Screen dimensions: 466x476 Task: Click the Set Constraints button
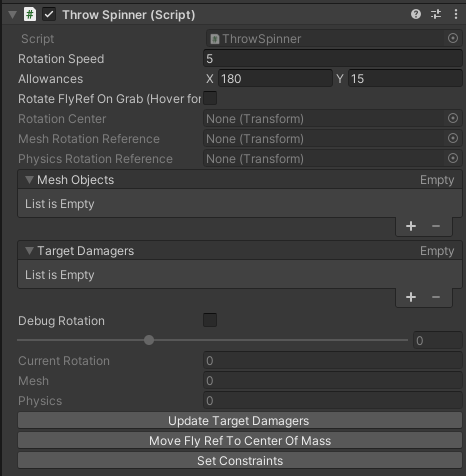(x=240, y=461)
